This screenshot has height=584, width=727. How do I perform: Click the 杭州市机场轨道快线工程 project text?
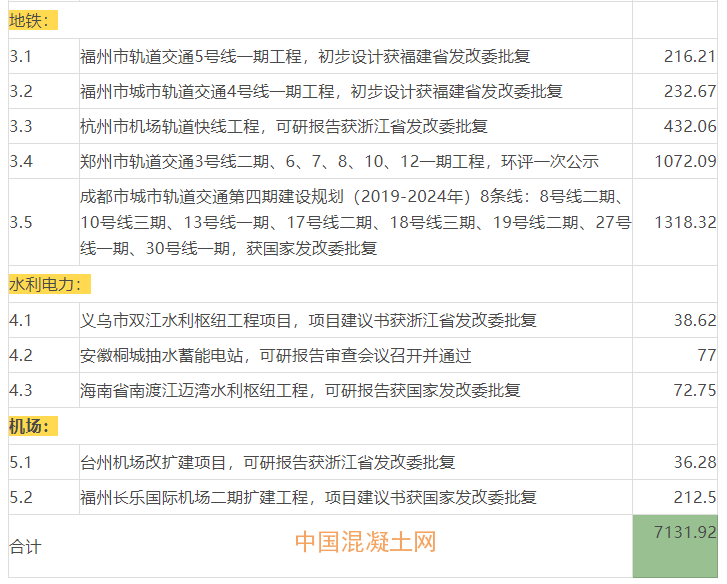tap(283, 126)
